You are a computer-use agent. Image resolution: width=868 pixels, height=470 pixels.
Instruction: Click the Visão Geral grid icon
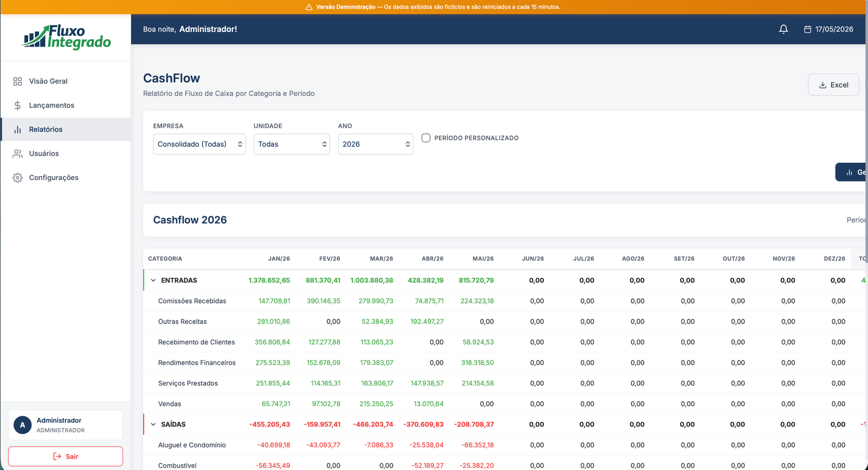point(17,81)
